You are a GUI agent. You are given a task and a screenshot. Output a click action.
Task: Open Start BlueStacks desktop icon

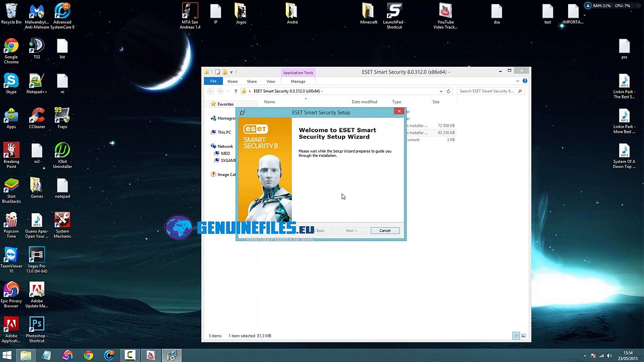(11, 191)
